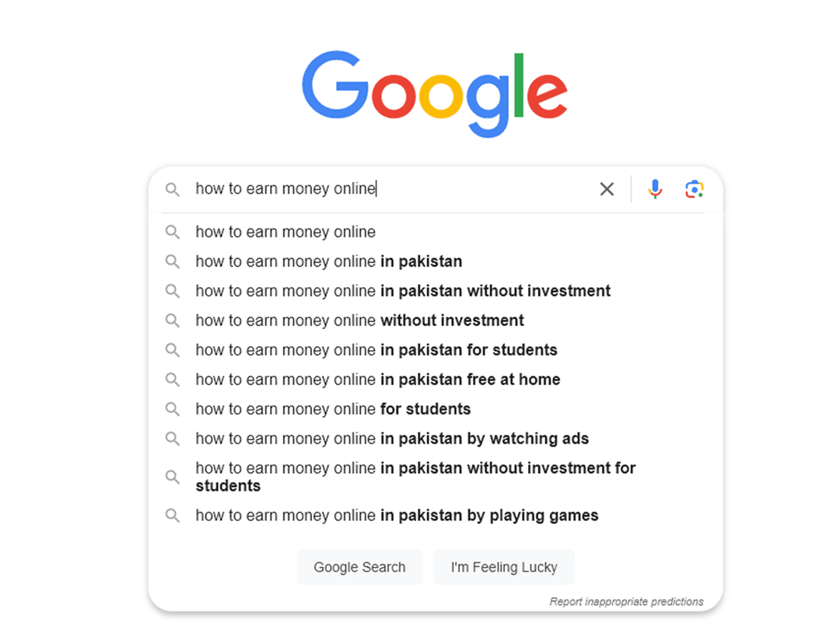Click the I'm Feeling Lucky button
Screen dimensions: 840x630
(504, 567)
